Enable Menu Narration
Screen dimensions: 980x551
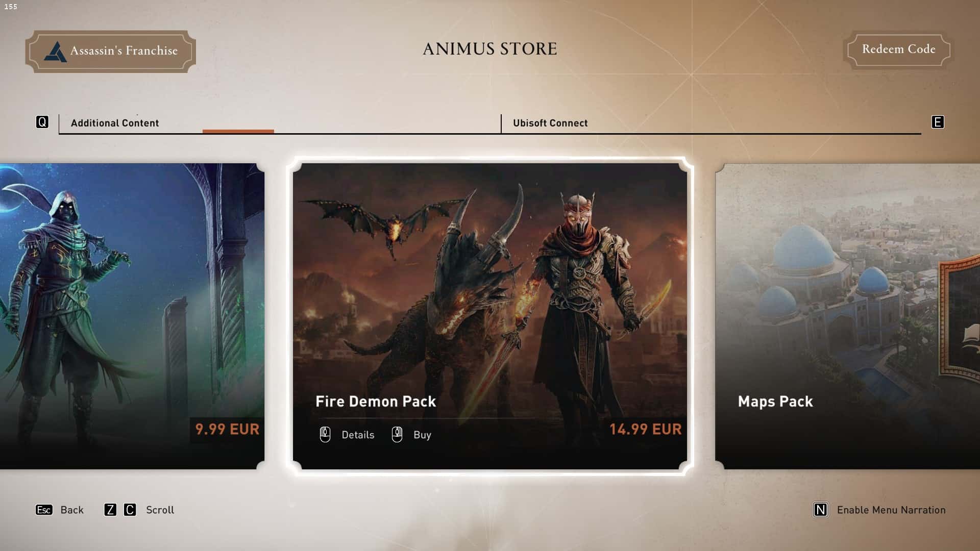pos(891,510)
